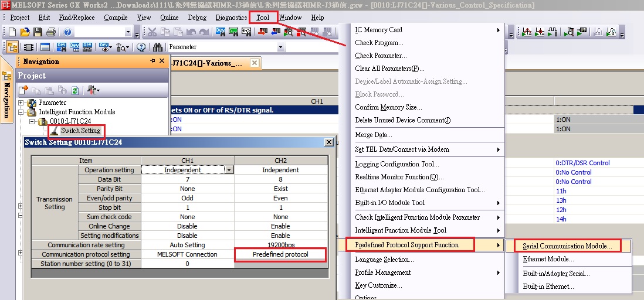Click the New project icon
644x300 pixels.
tap(13, 32)
